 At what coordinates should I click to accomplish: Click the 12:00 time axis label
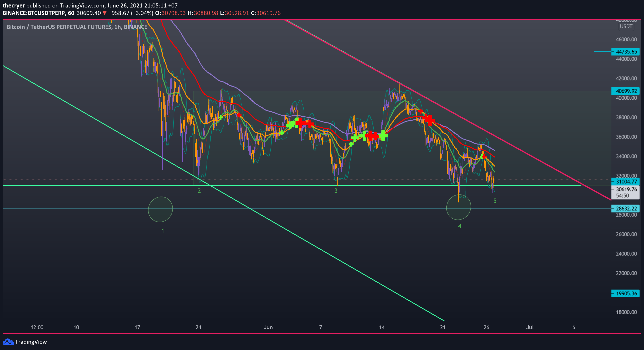pyautogui.click(x=37, y=327)
